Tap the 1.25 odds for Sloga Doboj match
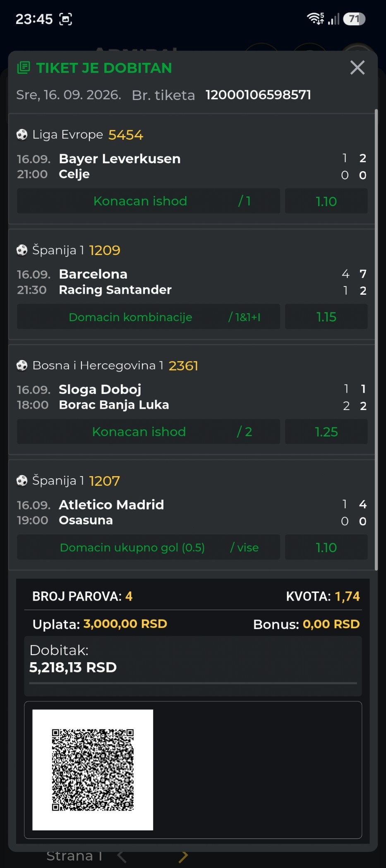386x868 pixels. pyautogui.click(x=326, y=432)
